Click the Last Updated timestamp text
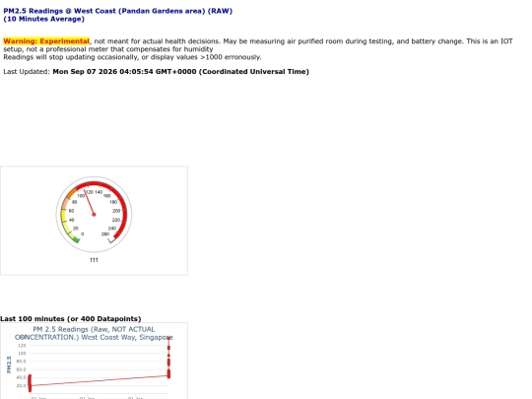Viewport: 532px width, 399px height. pyautogui.click(x=181, y=72)
